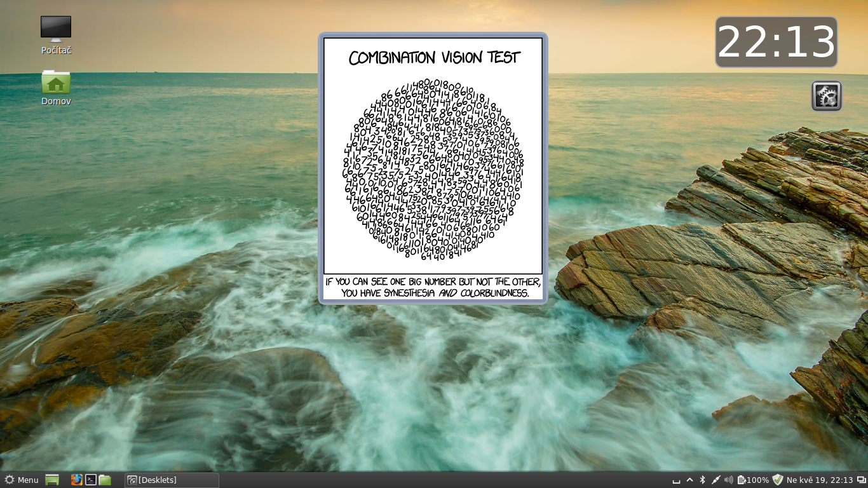Viewport: 868px width, 488px height.
Task: Open the Update Manager shield icon
Action: (778, 480)
